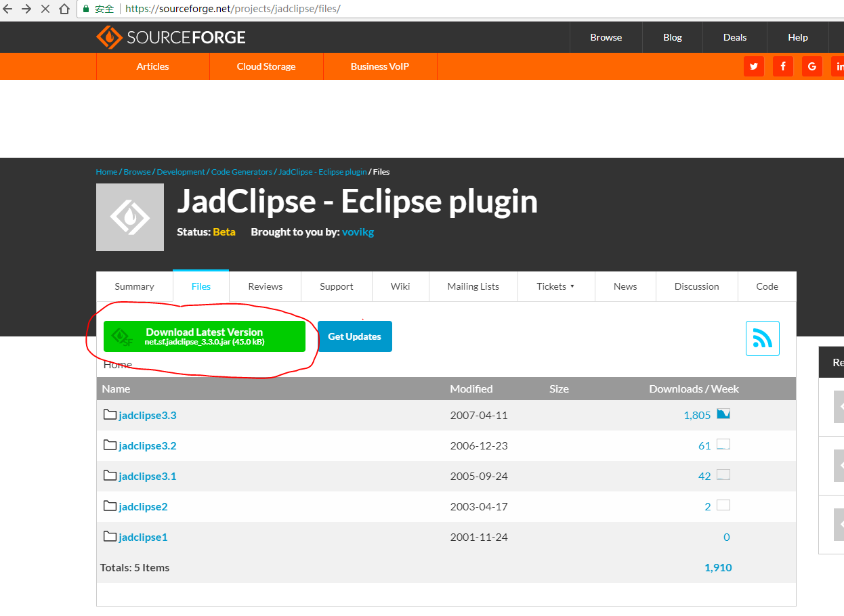Open the jadclipse1 folder link
This screenshot has height=616, width=844.
143,537
